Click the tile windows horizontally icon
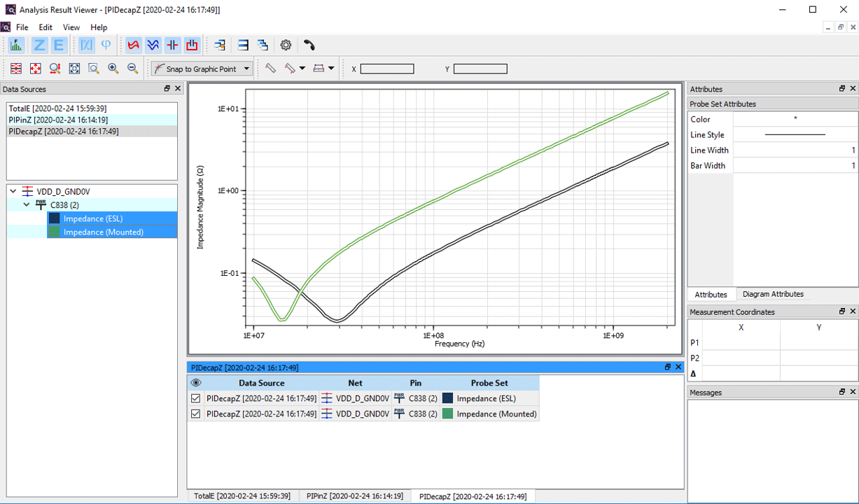 click(243, 45)
